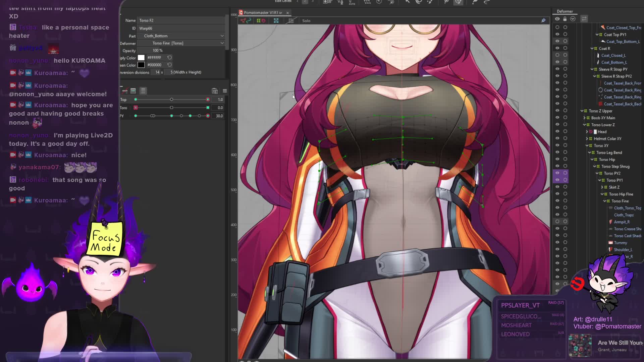Viewport: 644px width, 362px height.
Task: Click the AUTO mesh generation toolbar icon
Action: (352, 2)
